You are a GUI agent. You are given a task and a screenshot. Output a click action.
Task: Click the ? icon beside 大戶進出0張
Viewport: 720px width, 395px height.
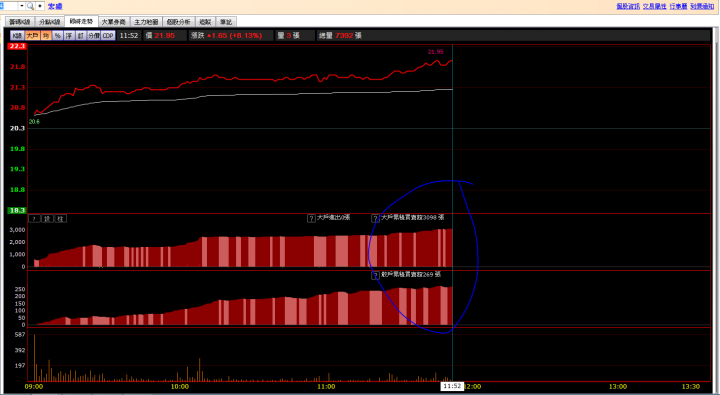coord(311,218)
